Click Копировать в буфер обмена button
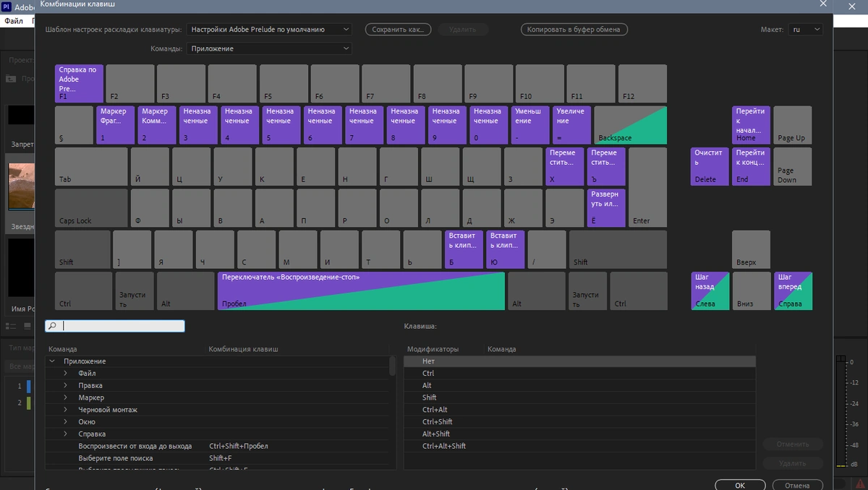The height and width of the screenshot is (490, 868). pyautogui.click(x=574, y=30)
